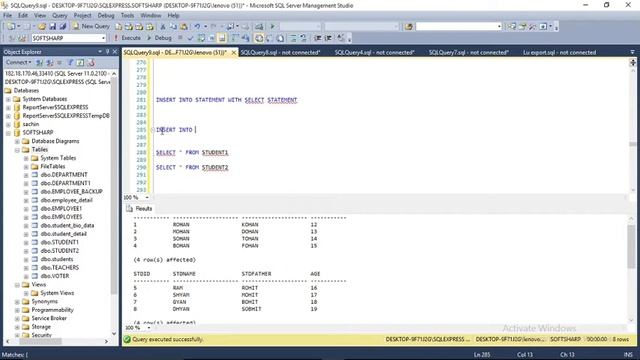Collapse the Tables folder node
Viewport: 640px width, 360px height.
(17, 150)
